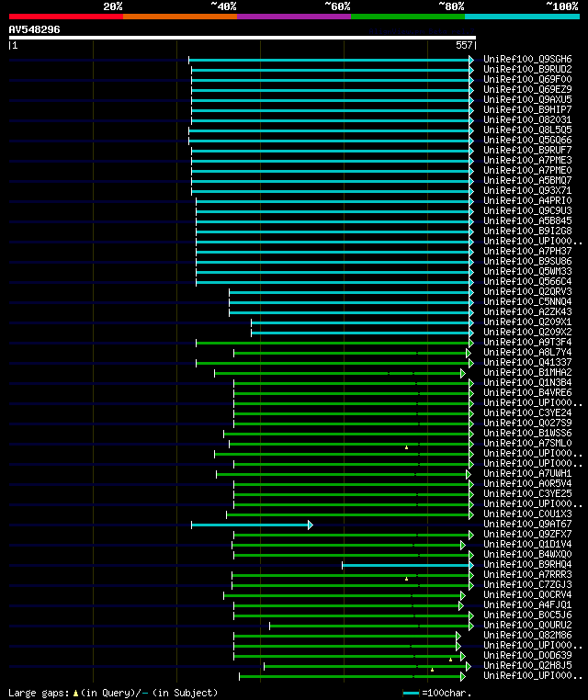588x700 pixels.
Task: Select the UniRef100_Q1D1V4 label
Action: tap(527, 544)
